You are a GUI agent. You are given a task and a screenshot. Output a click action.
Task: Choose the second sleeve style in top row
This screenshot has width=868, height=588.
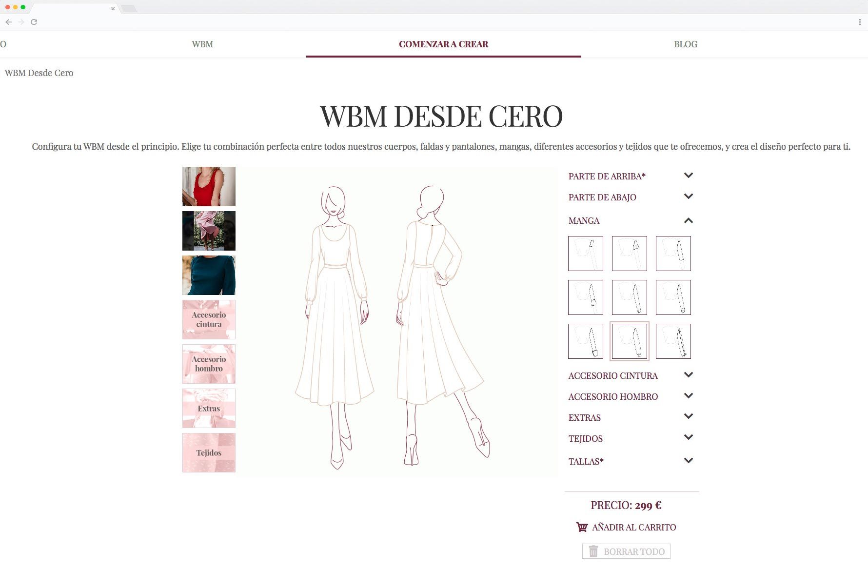630,254
